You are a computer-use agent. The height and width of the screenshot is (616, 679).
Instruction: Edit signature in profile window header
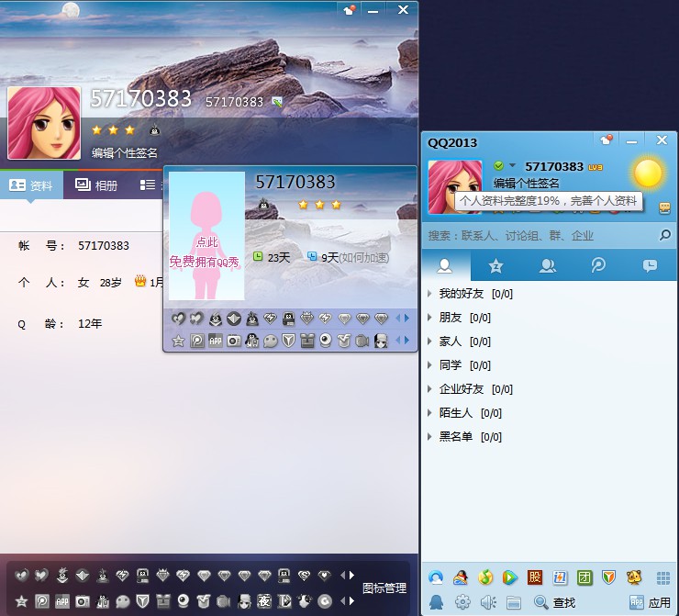click(x=124, y=153)
